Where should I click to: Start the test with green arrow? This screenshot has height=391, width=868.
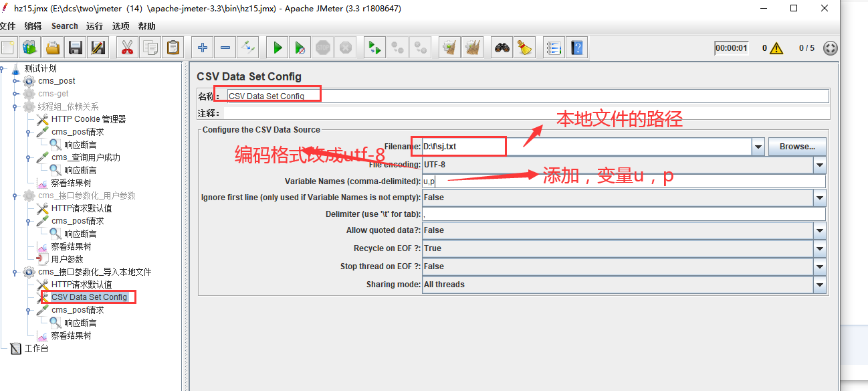[278, 48]
